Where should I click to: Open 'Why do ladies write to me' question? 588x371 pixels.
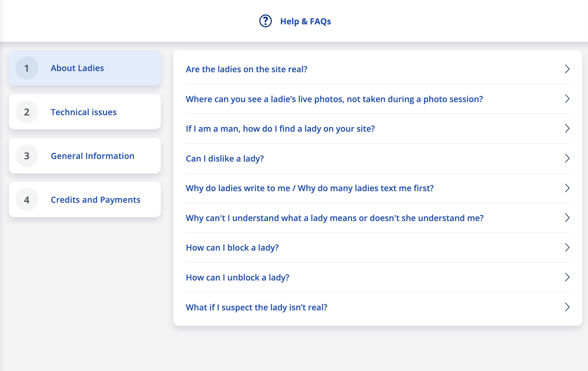310,188
